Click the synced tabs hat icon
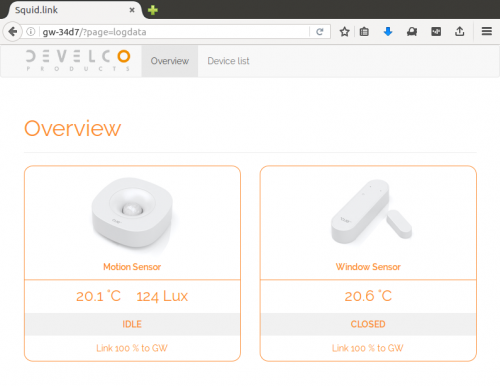Image resolution: width=500 pixels, height=386 pixels. pos(412,32)
